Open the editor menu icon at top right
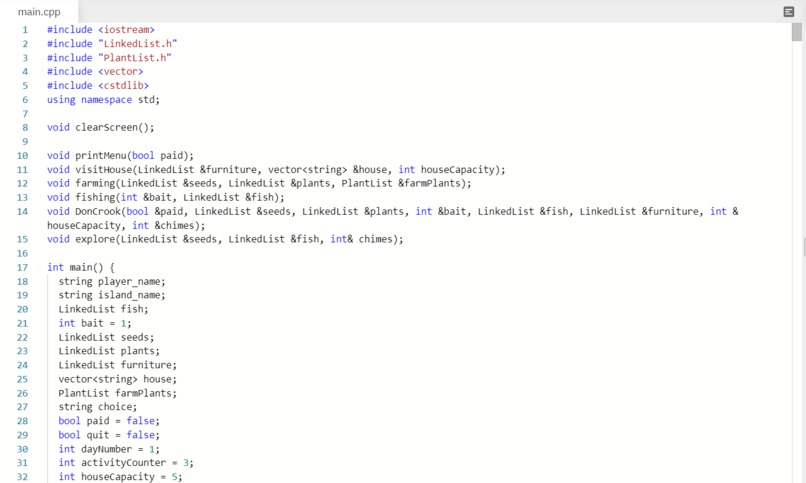This screenshot has width=806, height=483. point(789,12)
